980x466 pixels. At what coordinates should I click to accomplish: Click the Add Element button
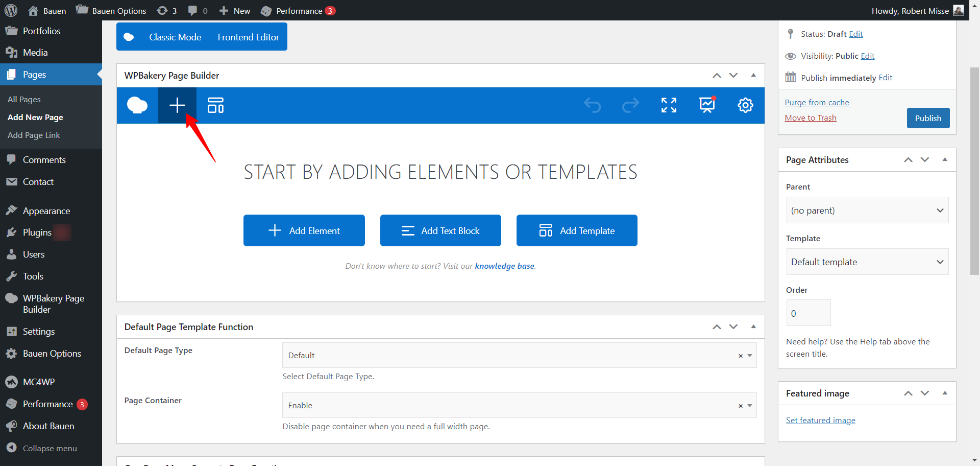point(304,230)
